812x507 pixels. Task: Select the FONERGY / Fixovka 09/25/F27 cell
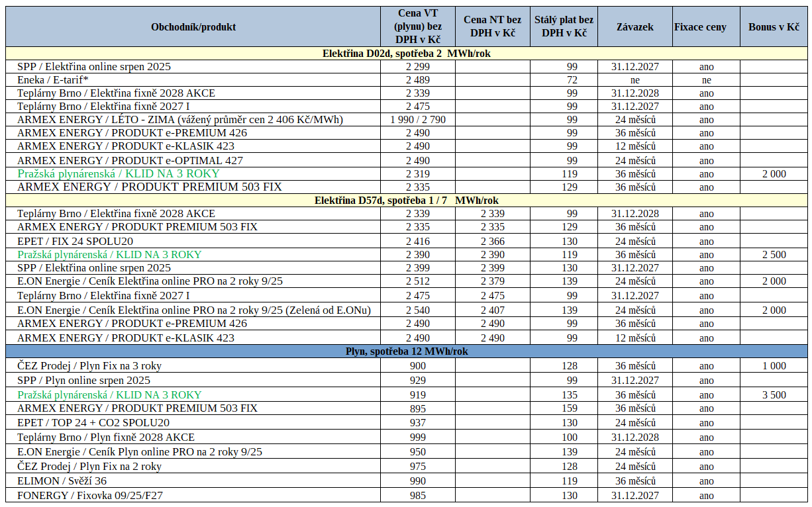tap(89, 496)
